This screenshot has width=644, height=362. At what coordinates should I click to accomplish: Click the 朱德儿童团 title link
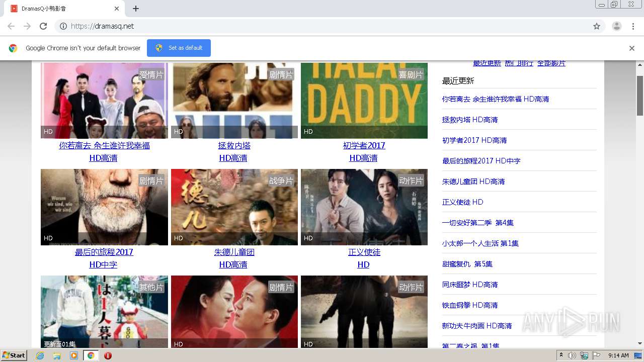234,252
